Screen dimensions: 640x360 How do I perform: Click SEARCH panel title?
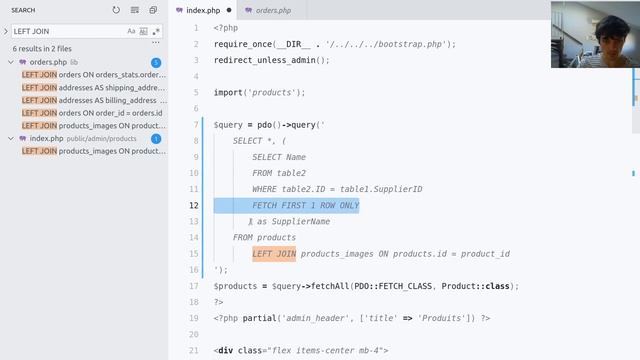23,10
